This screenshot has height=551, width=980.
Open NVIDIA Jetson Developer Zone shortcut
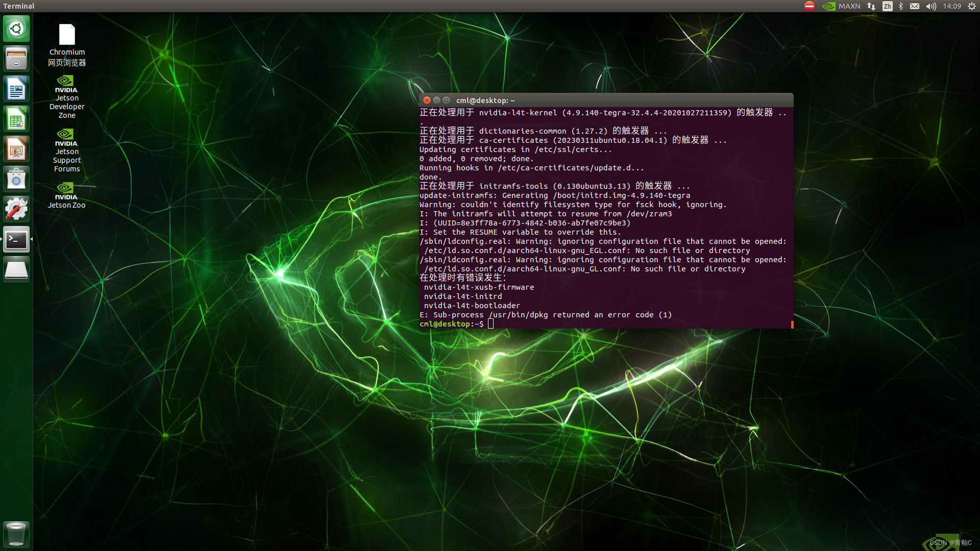coord(67,97)
